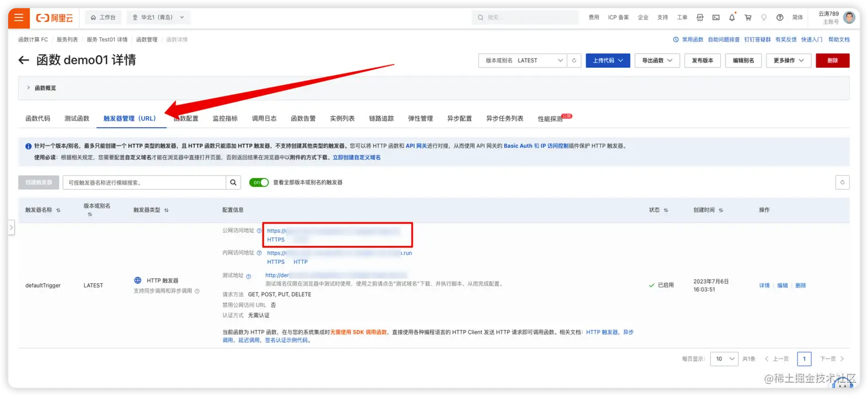Click the help icon next to 测试地址
The image size is (868, 396).
249,276
